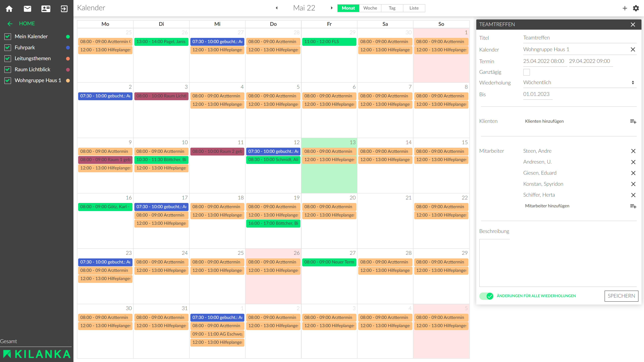The width and height of the screenshot is (644, 362).
Task: Clear Kalender field Wohngruppe Haus 1
Action: (633, 49)
